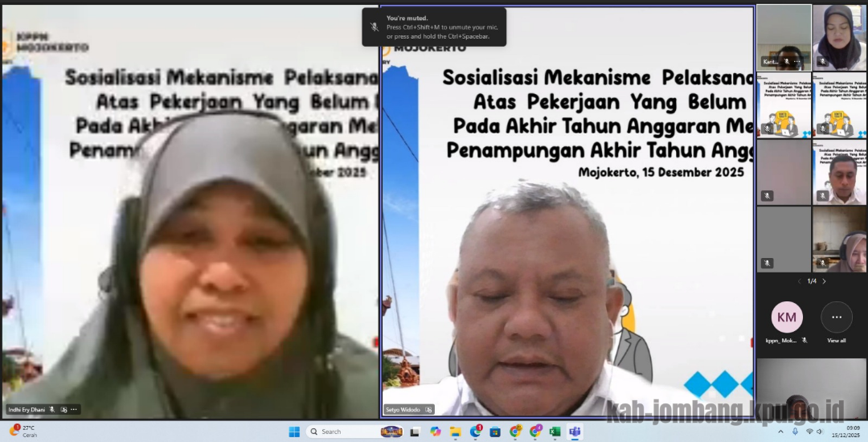
Task: Open Microsoft Store from the taskbar
Action: pyautogui.click(x=495, y=432)
